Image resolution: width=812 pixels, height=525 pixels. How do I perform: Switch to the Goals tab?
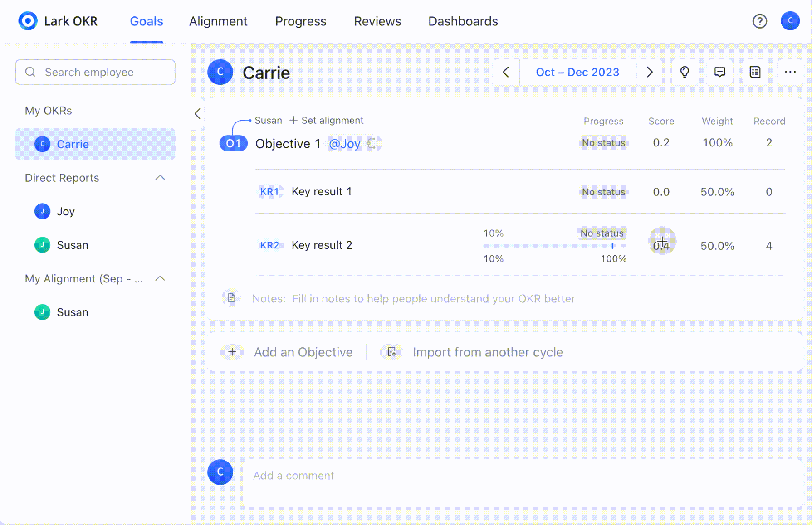[x=146, y=21]
